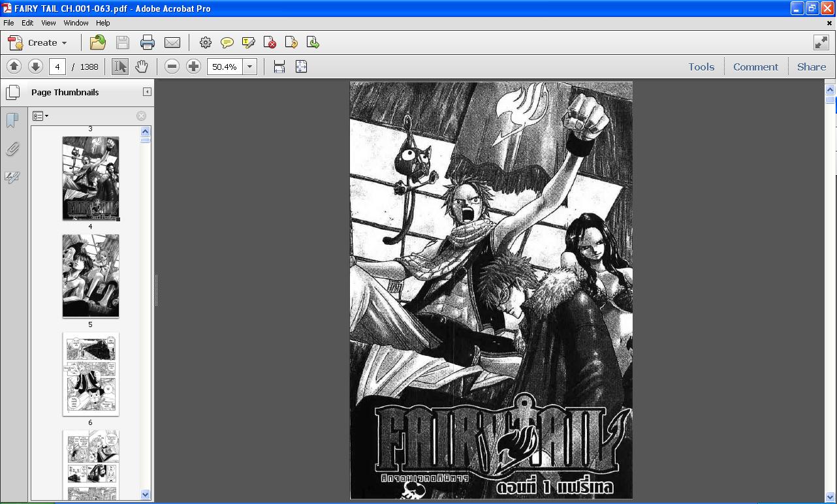Collapse the Page Thumbnails panel arrow
The height and width of the screenshot is (504, 837).
pos(147,92)
